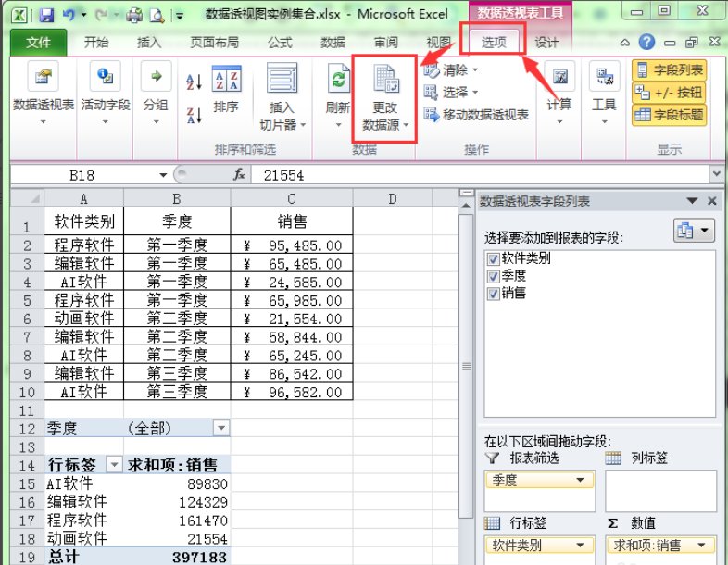Switch to the 选项 tab
This screenshot has height=565, width=728.
click(494, 43)
